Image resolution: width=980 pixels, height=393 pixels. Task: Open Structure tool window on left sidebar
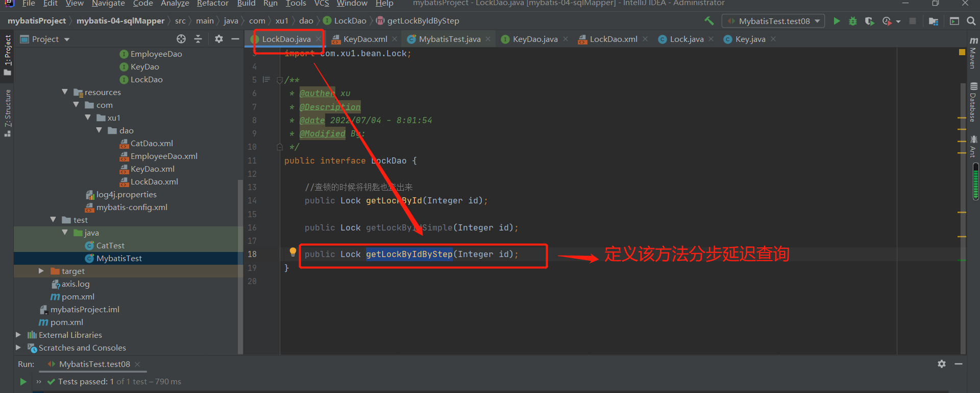click(x=8, y=113)
